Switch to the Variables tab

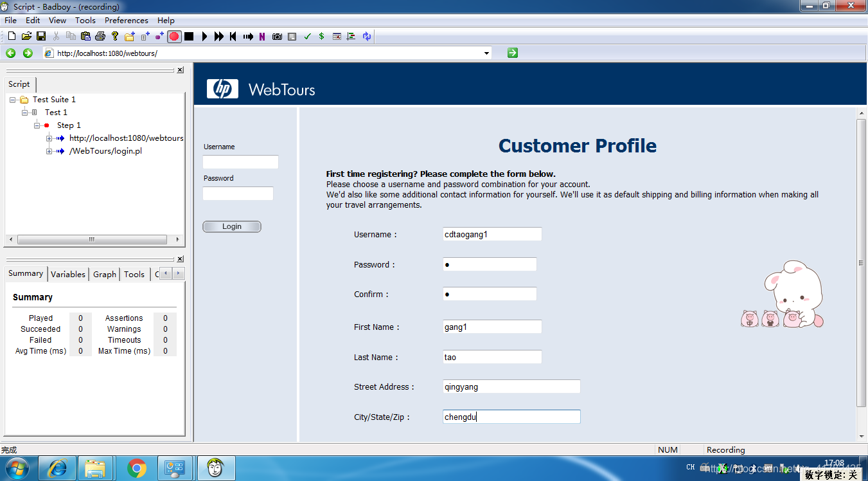point(68,275)
